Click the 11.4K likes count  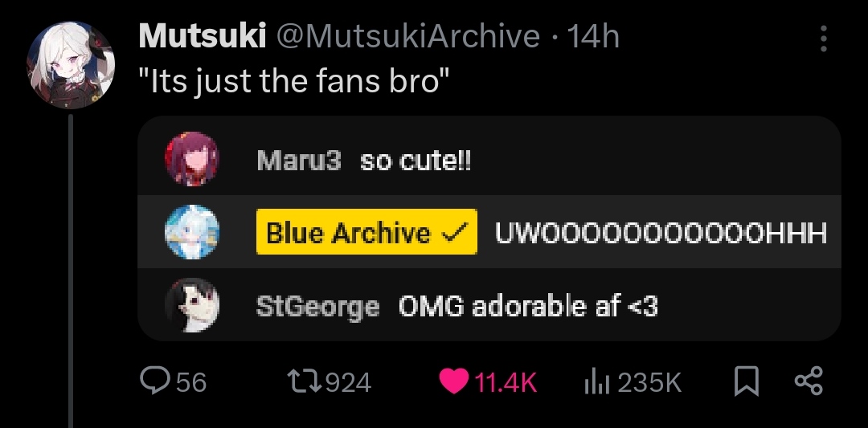506,382
